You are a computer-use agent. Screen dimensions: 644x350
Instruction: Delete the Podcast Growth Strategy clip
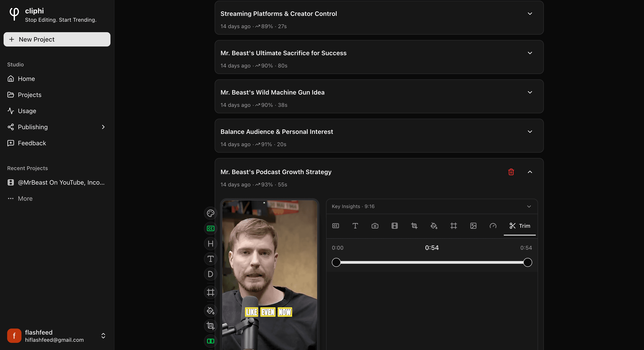(x=511, y=172)
